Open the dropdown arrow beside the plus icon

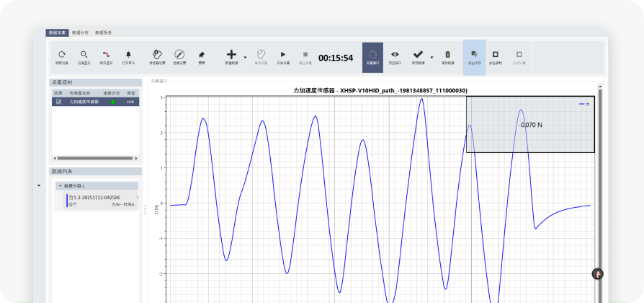coord(246,56)
